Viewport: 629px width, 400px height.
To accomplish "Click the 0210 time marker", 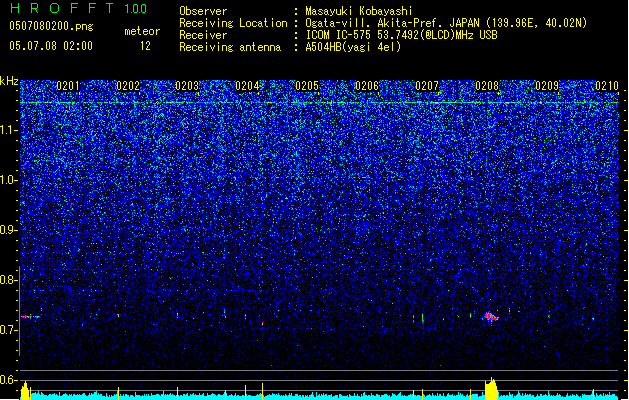I will tap(607, 86).
